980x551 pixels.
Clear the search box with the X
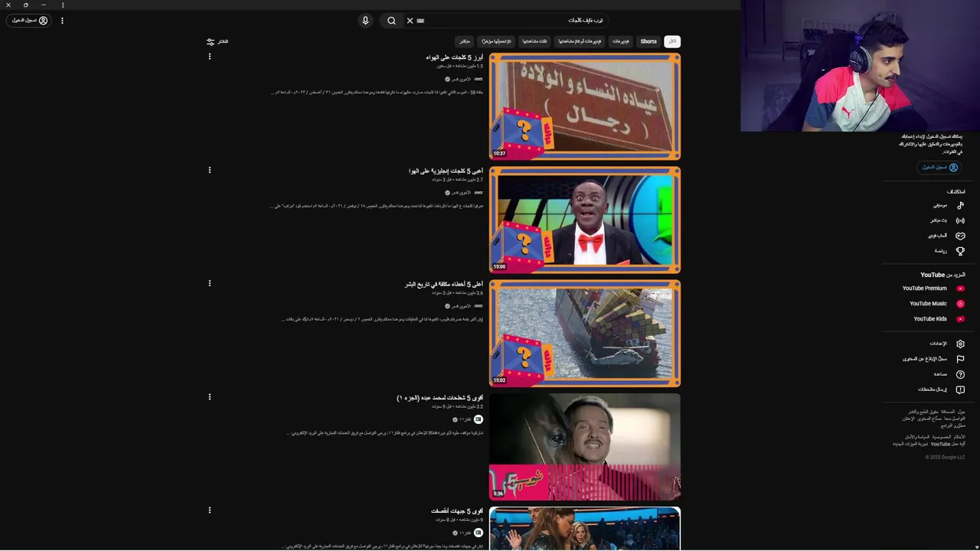click(410, 21)
